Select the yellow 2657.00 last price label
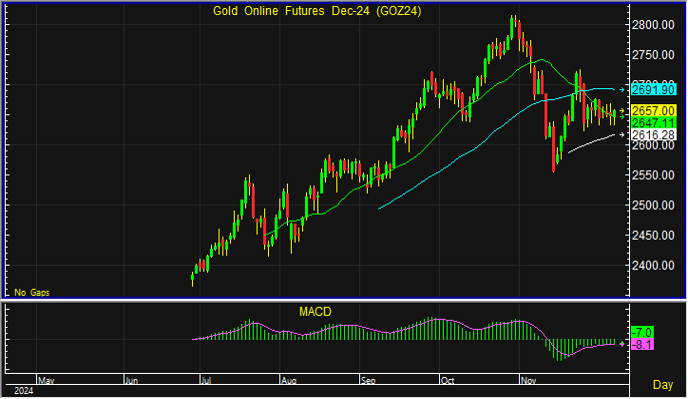 click(x=653, y=111)
